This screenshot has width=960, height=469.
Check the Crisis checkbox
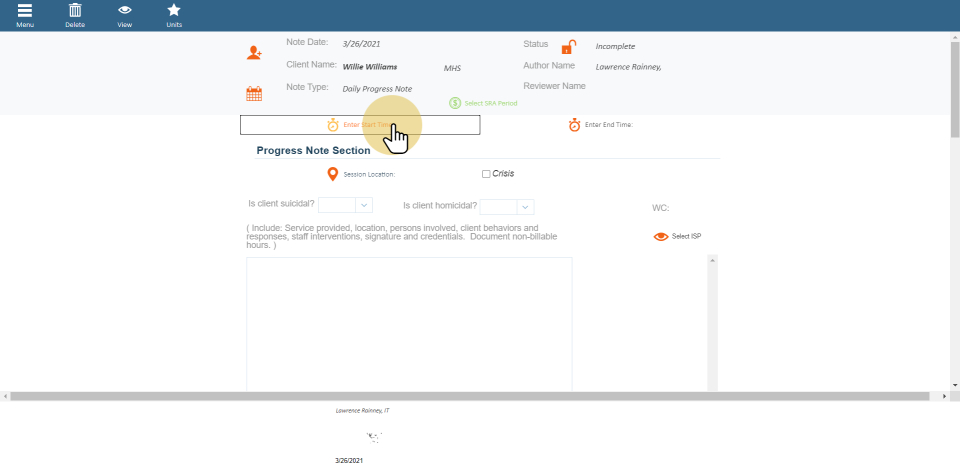coord(486,174)
